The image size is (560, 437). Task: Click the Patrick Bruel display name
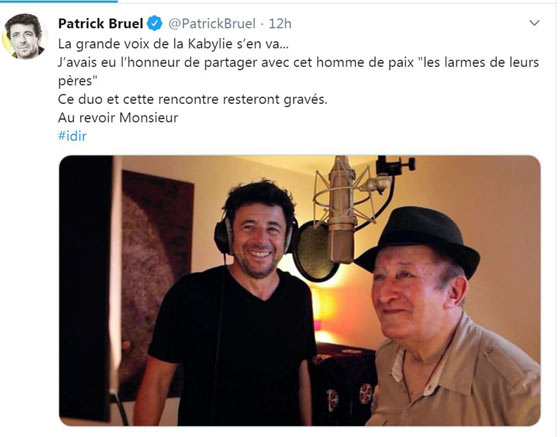[101, 24]
